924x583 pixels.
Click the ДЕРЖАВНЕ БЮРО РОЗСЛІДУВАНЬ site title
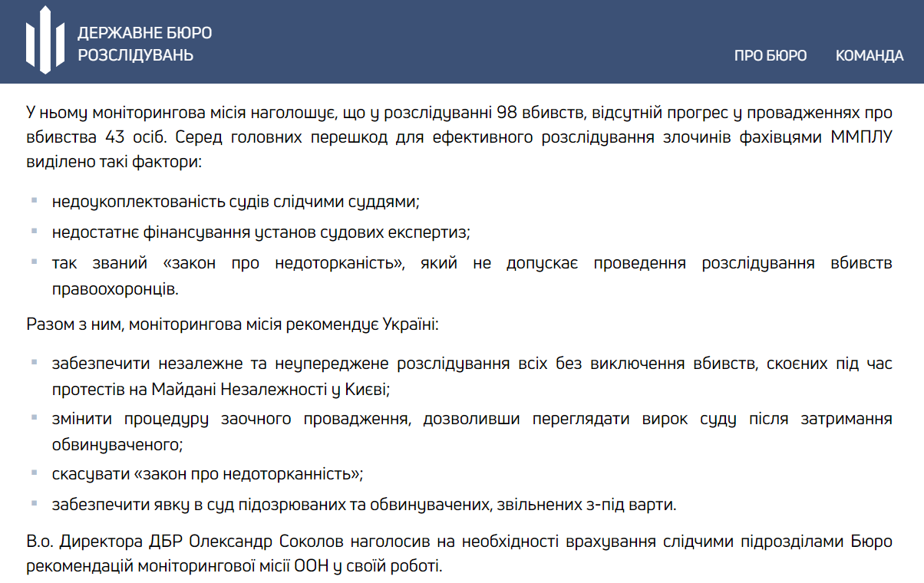(144, 44)
